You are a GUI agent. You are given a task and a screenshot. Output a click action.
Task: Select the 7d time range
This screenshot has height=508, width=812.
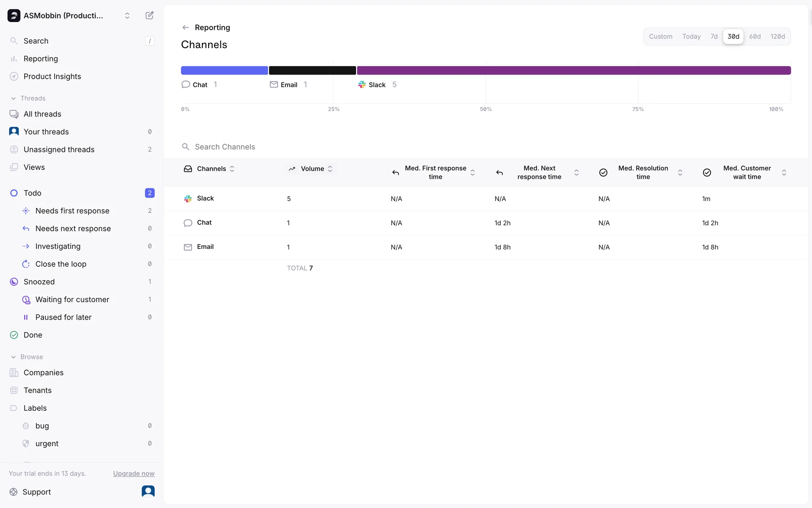click(x=714, y=36)
